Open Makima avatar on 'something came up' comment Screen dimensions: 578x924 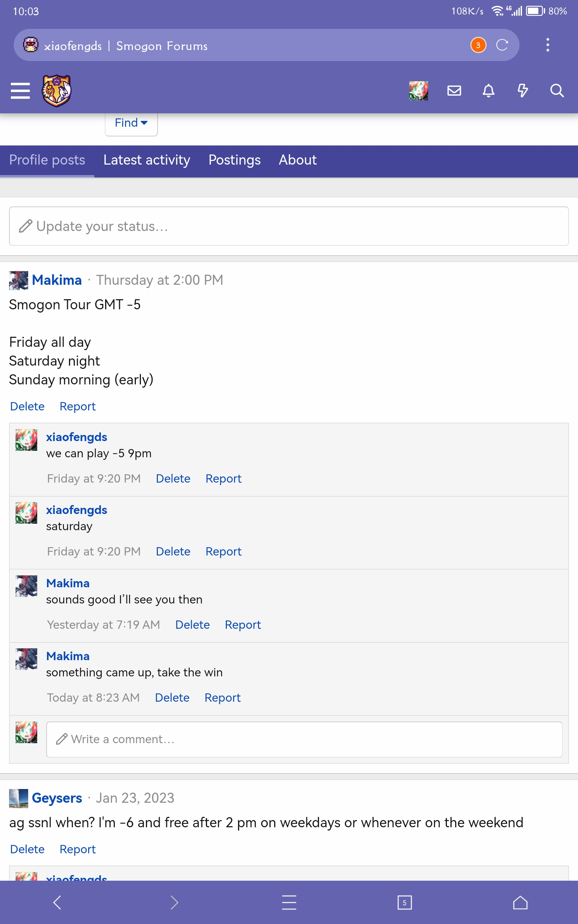(26, 659)
